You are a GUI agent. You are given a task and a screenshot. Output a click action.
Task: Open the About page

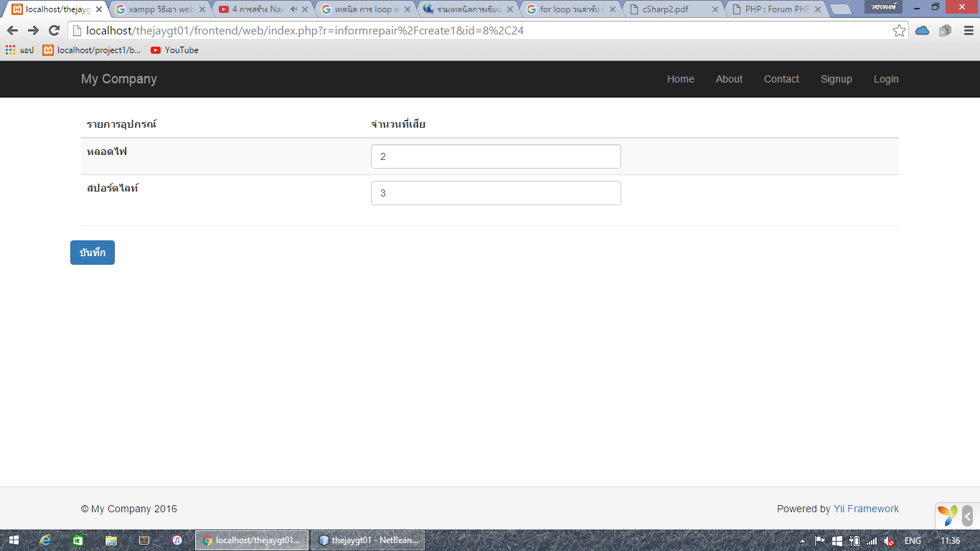[729, 79]
